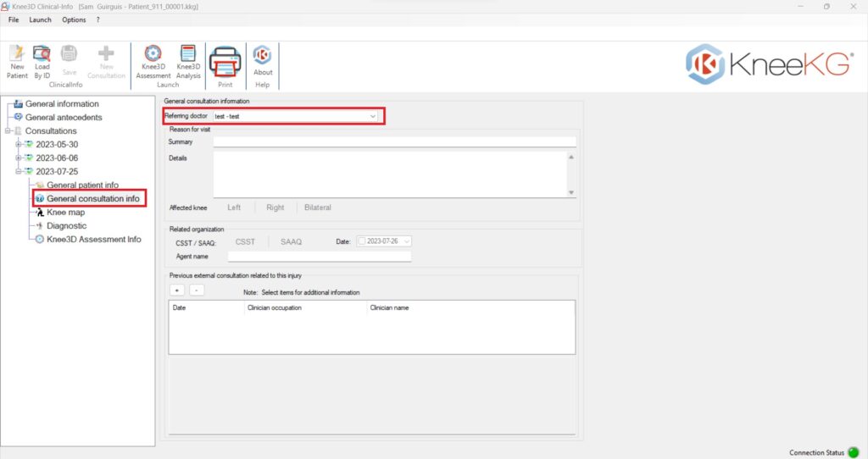Add a previous external consultation with plus
This screenshot has height=459, width=868.
pos(176,290)
